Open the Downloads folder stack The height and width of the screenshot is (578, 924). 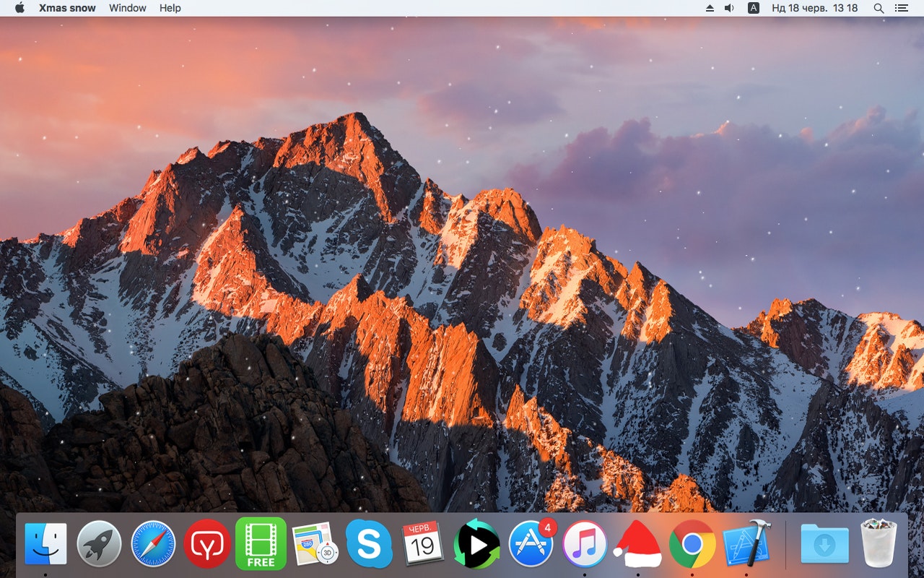click(x=824, y=543)
